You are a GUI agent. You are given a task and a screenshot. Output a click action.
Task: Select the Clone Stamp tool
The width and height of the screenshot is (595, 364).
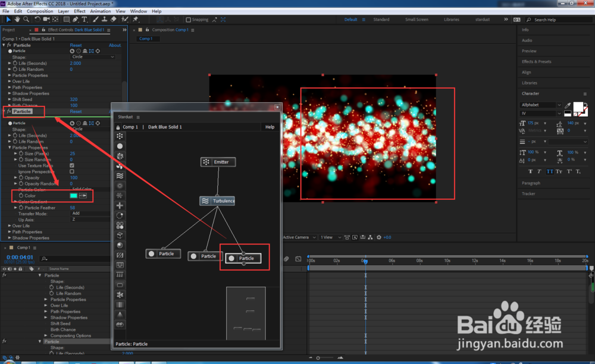104,20
